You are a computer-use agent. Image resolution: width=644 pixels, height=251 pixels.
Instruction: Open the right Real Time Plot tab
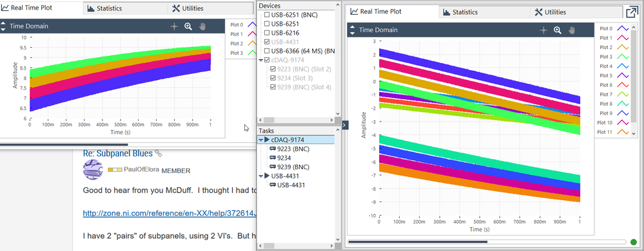(393, 12)
